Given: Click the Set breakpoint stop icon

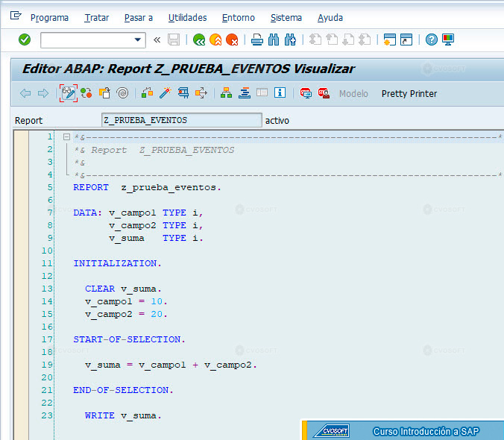Looking at the screenshot, I should coord(306,93).
